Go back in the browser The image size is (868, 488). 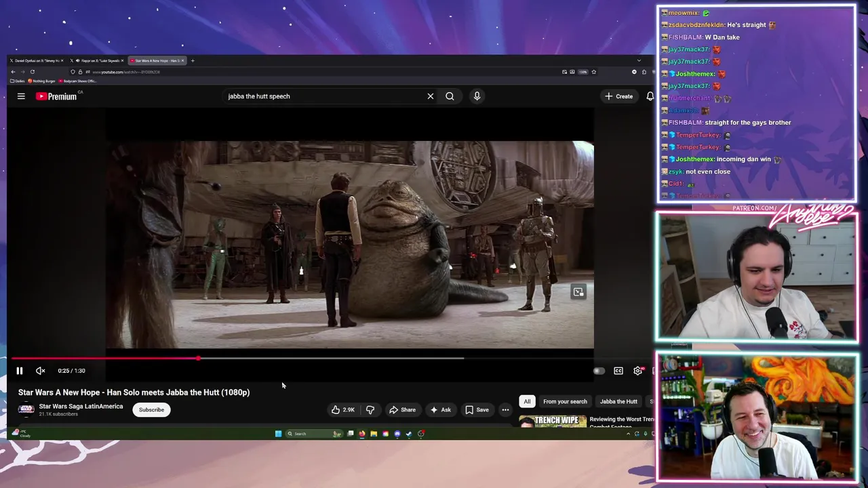pyautogui.click(x=13, y=72)
